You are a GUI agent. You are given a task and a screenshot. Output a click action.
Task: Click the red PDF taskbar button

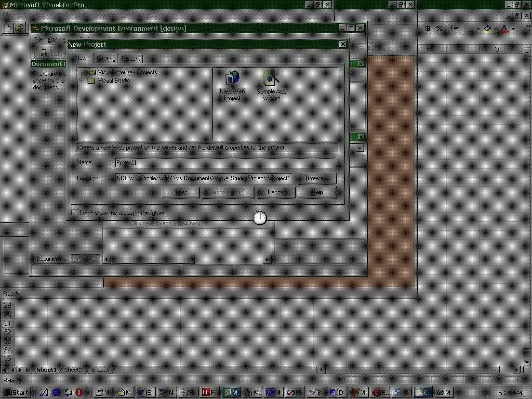[x=210, y=393]
